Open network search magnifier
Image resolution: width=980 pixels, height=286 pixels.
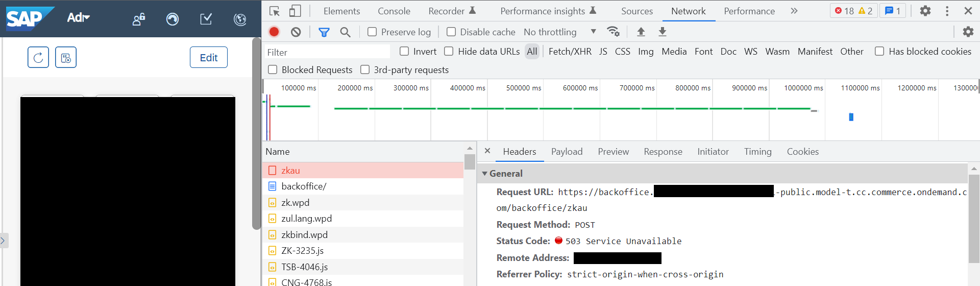pos(346,32)
